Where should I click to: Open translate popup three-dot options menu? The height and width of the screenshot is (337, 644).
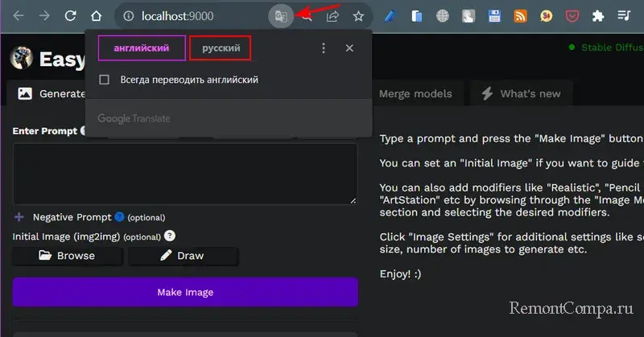tap(324, 48)
